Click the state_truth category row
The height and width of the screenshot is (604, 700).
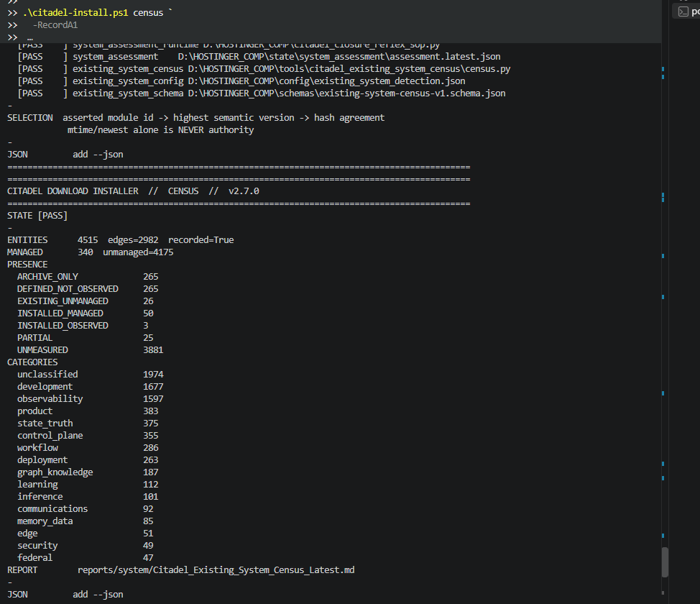point(88,423)
